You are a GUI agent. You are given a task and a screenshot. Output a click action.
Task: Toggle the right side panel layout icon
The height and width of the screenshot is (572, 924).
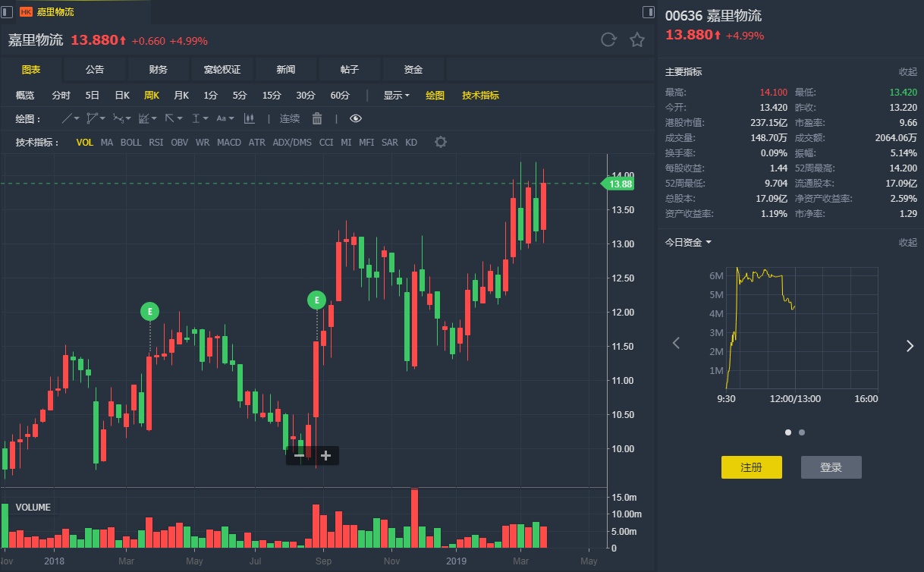tap(648, 11)
